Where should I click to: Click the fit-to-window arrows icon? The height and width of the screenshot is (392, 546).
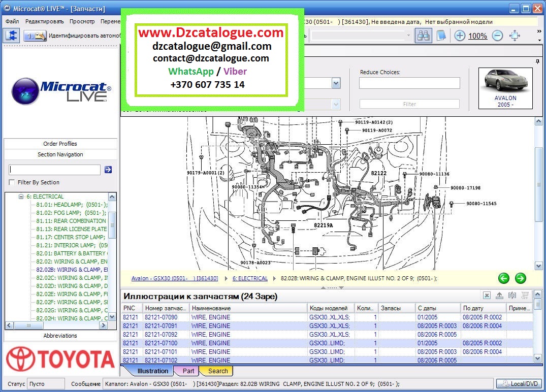coord(515,36)
